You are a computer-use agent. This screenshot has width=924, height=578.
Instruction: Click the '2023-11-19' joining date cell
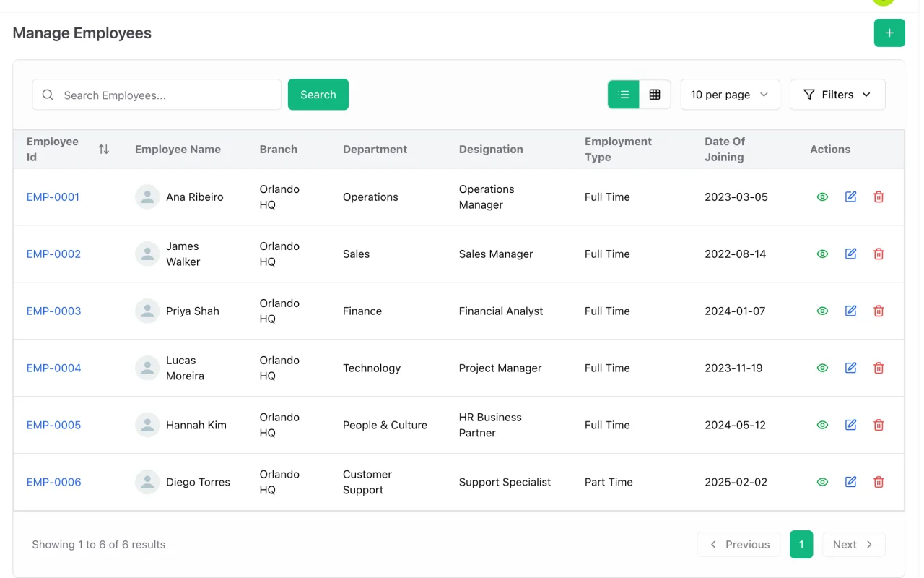click(733, 368)
